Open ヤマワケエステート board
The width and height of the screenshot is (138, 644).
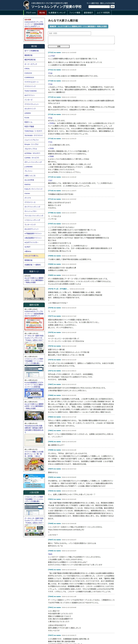(x=34, y=82)
